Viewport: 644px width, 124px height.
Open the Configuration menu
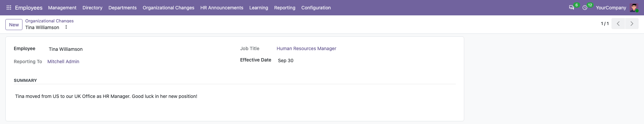(x=316, y=8)
